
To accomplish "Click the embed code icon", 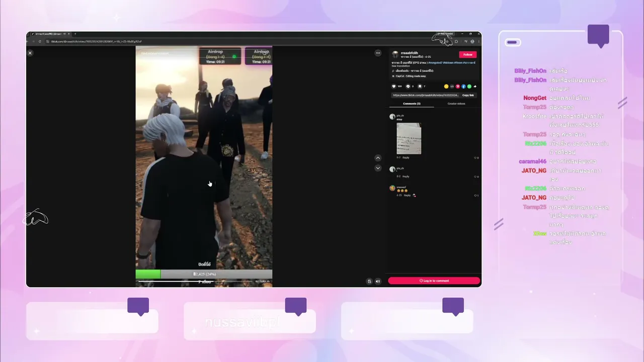I will click(452, 86).
